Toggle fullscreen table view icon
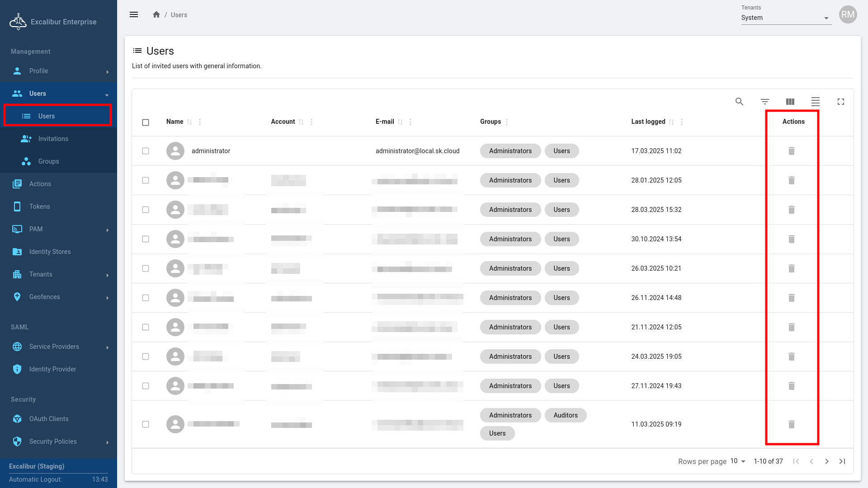Viewport: 868px width, 488px height. (x=840, y=102)
